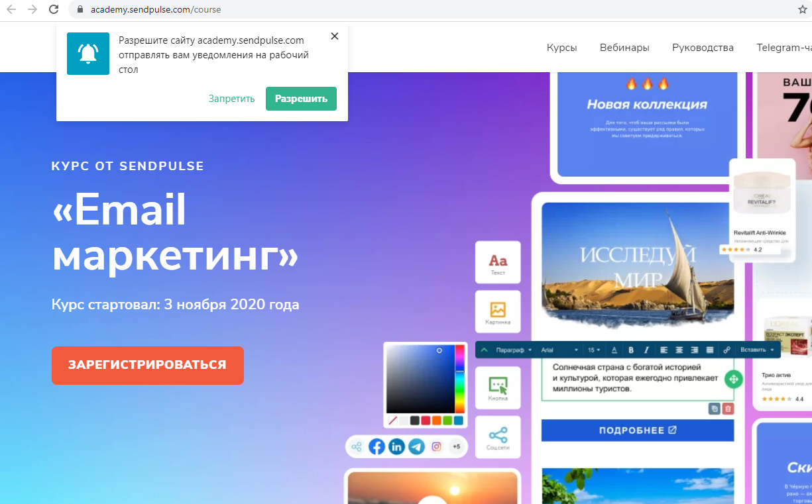Click the ЗАРЕГИСТРИРОВАТЬСЯ button
Viewport: 812px width, 504px height.
tap(148, 365)
